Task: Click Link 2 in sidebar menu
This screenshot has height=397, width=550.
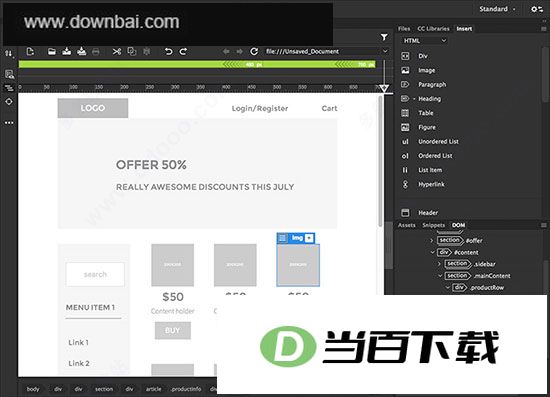Action: tap(79, 363)
